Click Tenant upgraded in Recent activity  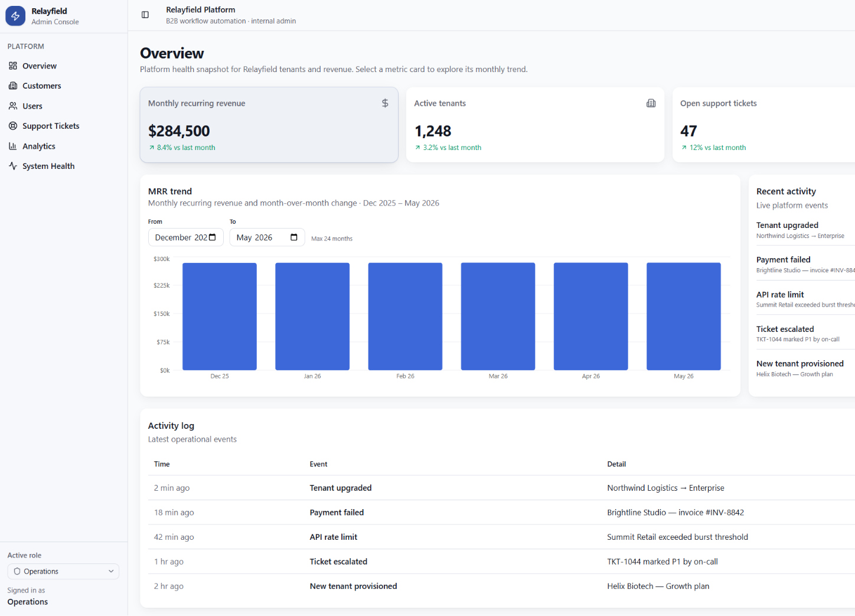click(787, 225)
